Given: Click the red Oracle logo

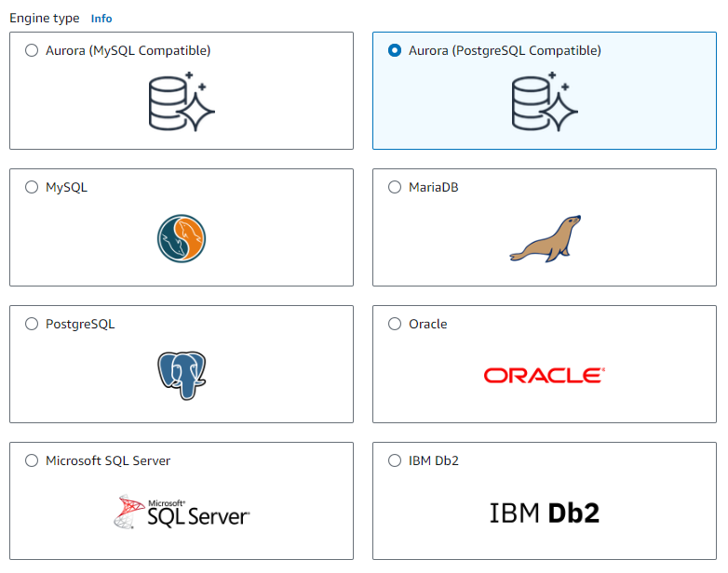Looking at the screenshot, I should (545, 376).
